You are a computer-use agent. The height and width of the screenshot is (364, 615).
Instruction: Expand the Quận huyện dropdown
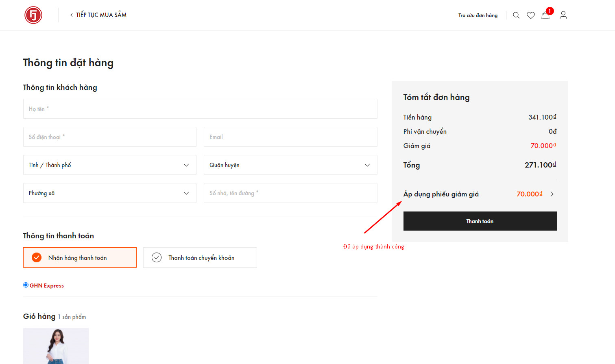point(290,165)
